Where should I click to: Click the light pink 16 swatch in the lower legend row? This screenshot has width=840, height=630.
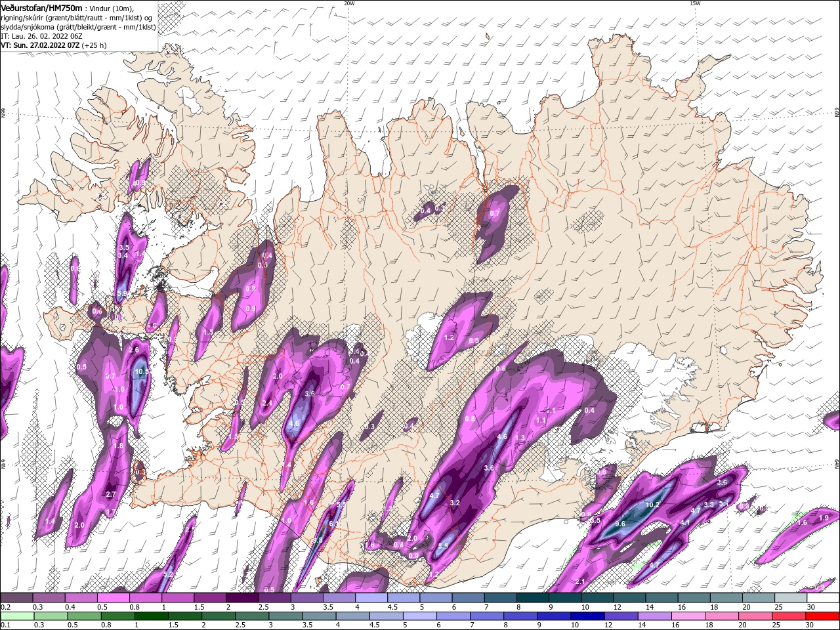click(x=688, y=616)
